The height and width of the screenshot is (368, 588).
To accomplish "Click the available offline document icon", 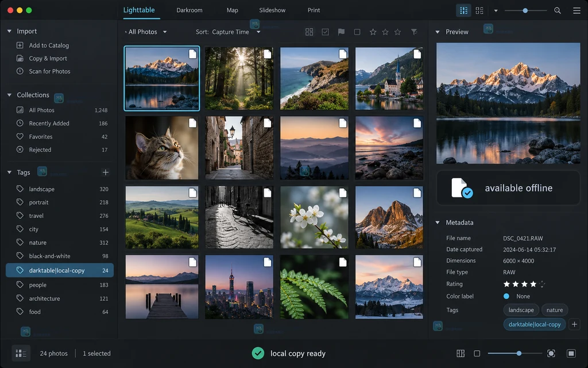I will (461, 188).
